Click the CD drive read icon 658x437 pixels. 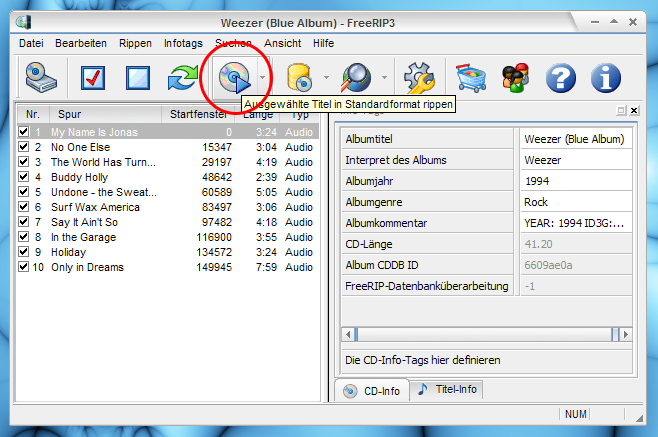[x=41, y=78]
